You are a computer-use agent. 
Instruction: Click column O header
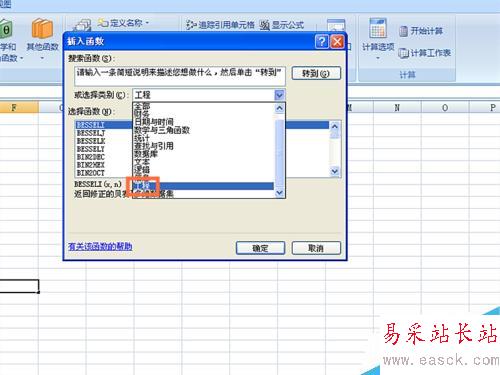[445, 107]
